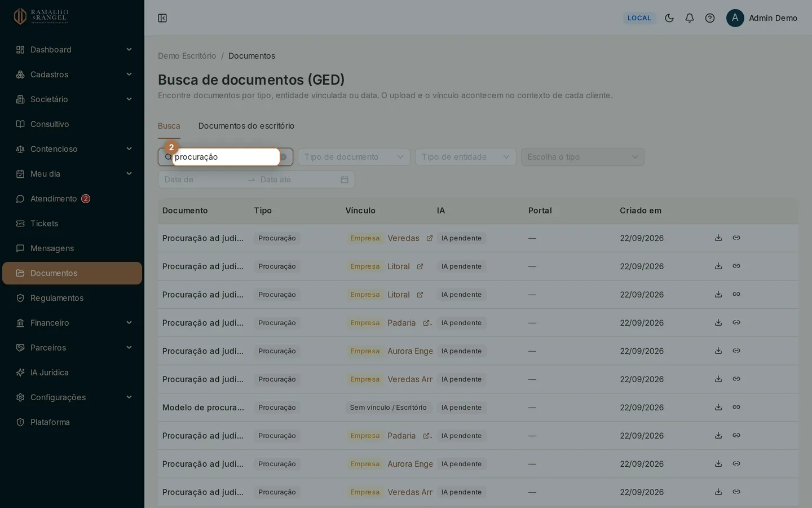Click the Atendimento unread badge showing 2

(x=86, y=199)
